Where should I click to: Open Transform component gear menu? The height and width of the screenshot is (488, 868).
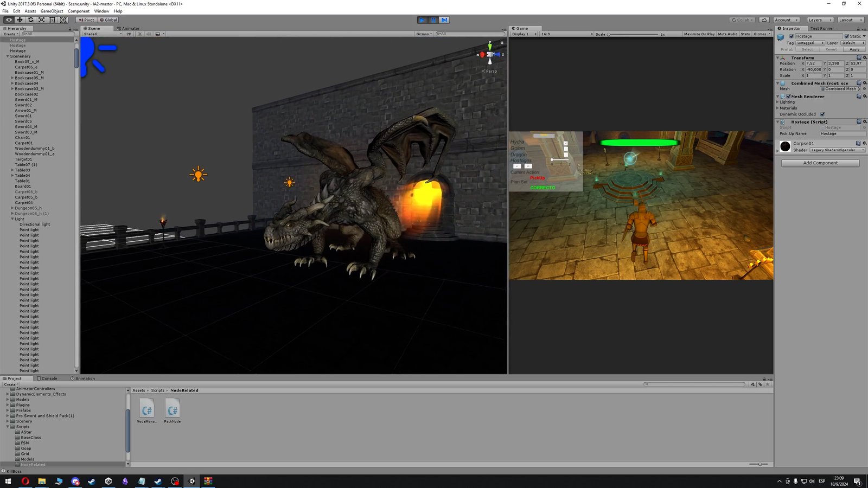[865, 57]
